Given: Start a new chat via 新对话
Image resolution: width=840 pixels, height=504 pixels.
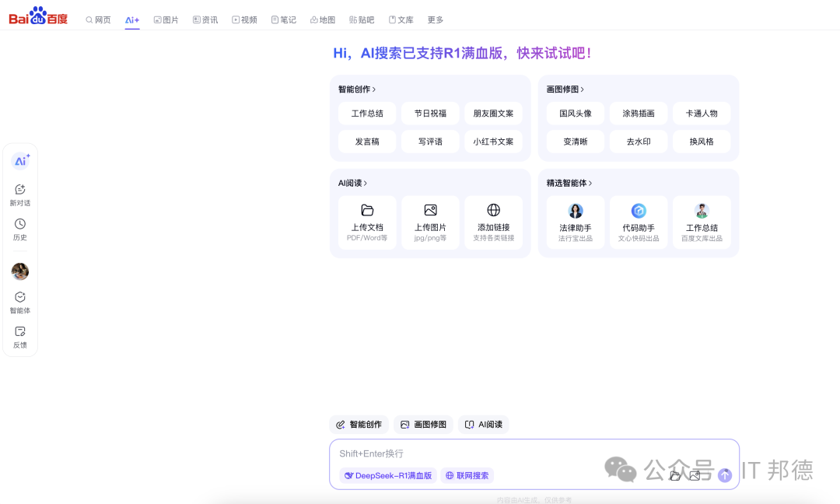Looking at the screenshot, I should coord(20,195).
